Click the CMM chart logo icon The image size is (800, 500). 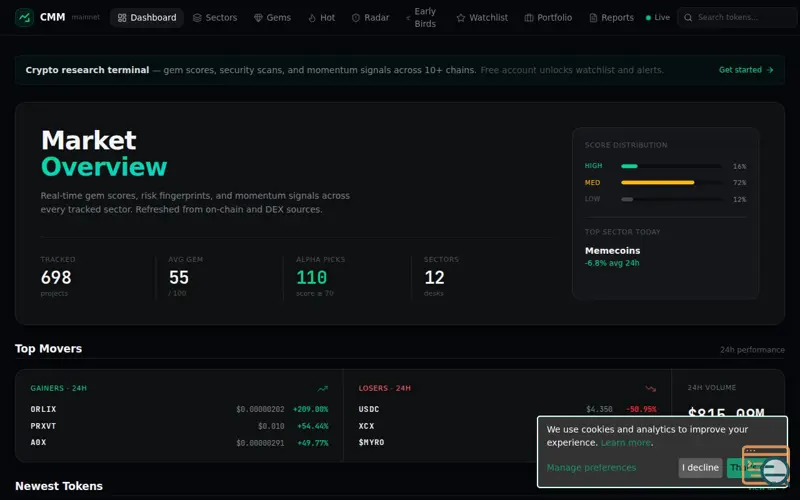pyautogui.click(x=24, y=17)
